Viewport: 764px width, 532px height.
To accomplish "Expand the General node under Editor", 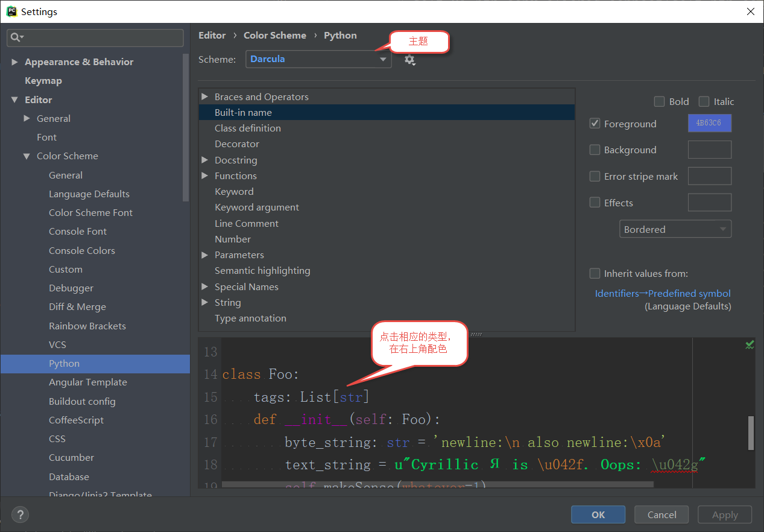I will pyautogui.click(x=27, y=118).
